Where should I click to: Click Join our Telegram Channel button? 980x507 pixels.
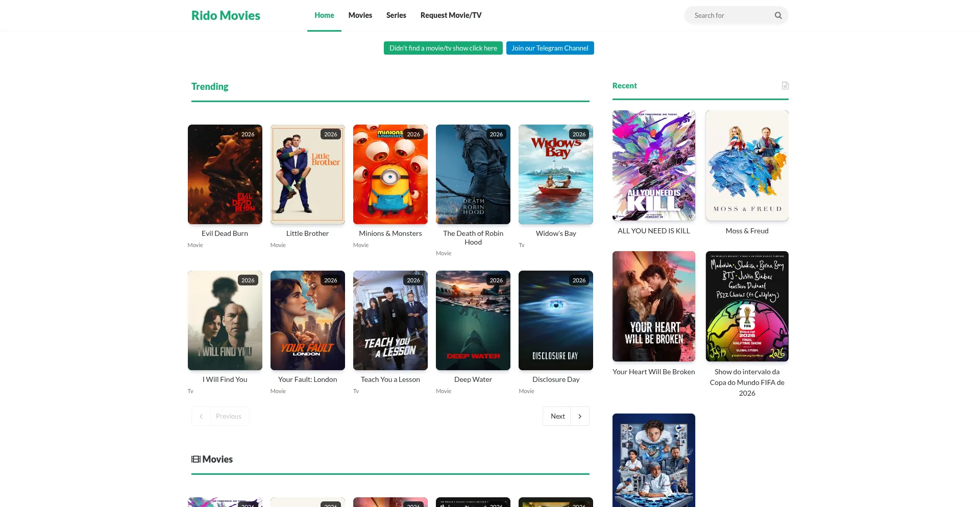550,48
